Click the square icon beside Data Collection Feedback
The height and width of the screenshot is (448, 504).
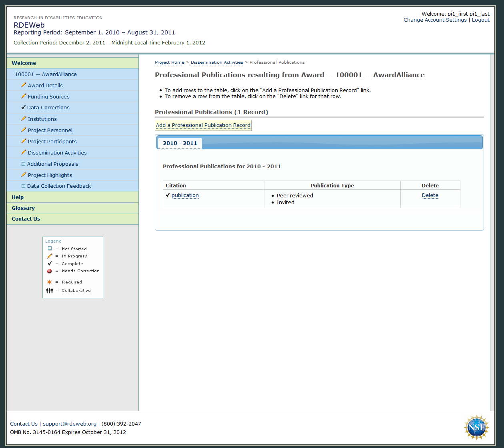coord(23,186)
